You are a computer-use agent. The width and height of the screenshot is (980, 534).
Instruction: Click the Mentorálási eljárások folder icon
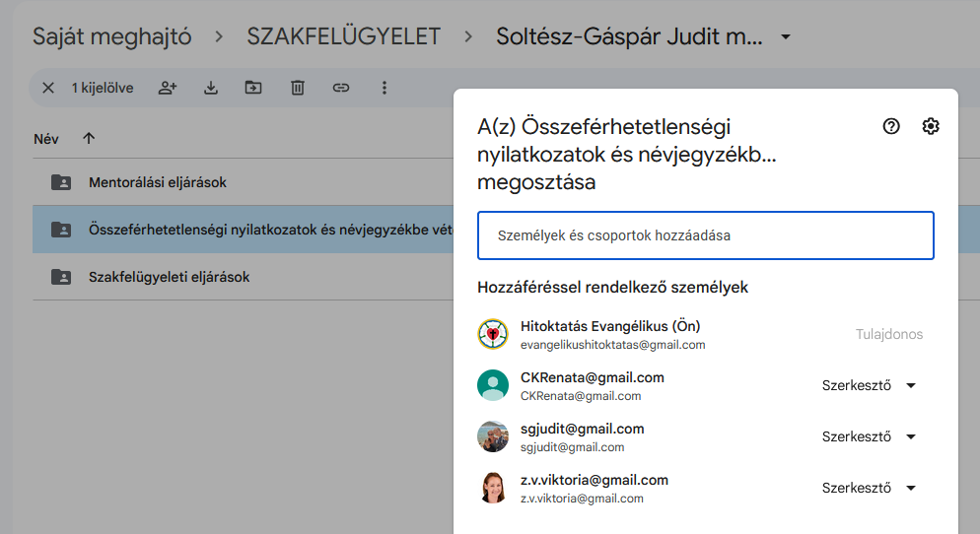click(x=60, y=182)
